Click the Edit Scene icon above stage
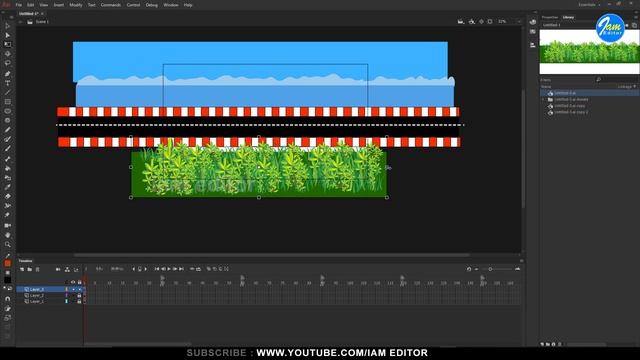Image resolution: width=640 pixels, height=360 pixels. (461, 22)
